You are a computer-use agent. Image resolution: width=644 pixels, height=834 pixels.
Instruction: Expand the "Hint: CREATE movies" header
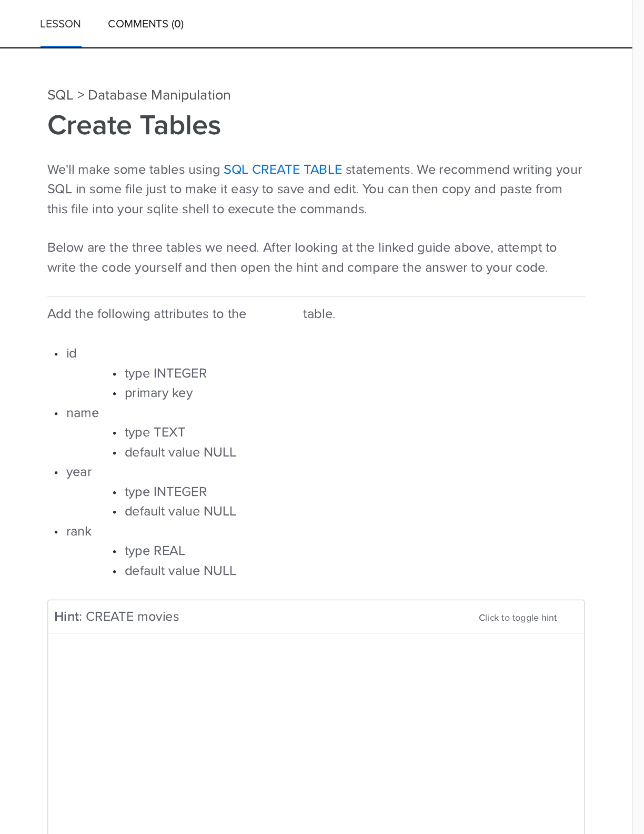[x=117, y=617]
